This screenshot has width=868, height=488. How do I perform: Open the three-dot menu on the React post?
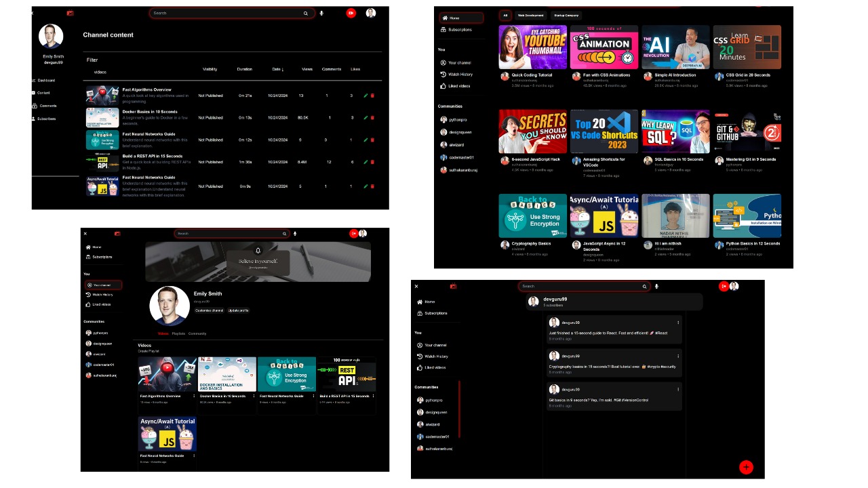click(678, 322)
